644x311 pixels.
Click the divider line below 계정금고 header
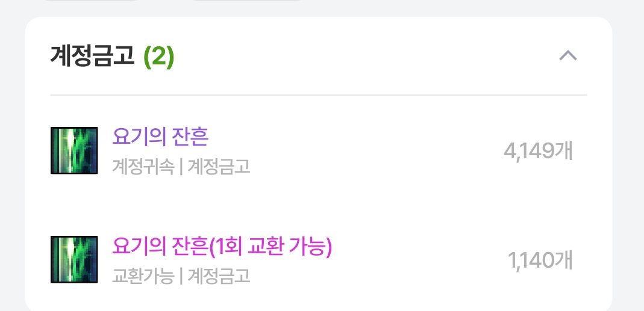pos(318,95)
